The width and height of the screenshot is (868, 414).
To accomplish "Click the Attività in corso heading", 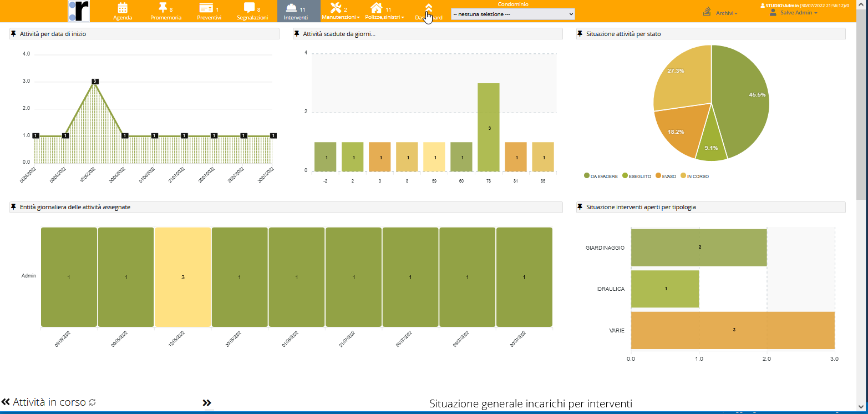I will (49, 402).
